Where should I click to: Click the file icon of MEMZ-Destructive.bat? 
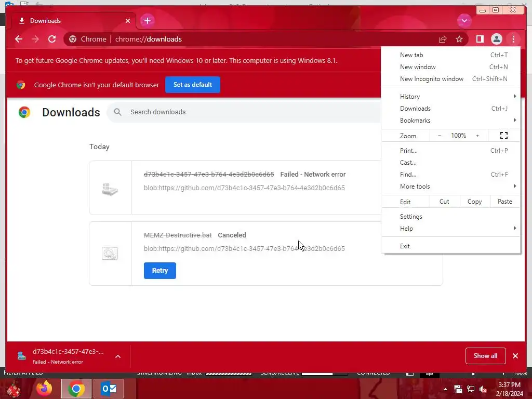[110, 254]
